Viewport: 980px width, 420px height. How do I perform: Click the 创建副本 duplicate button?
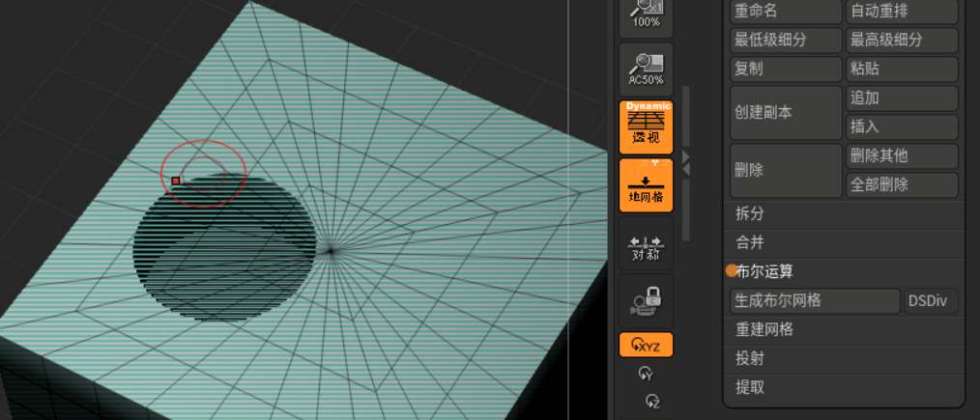787,113
